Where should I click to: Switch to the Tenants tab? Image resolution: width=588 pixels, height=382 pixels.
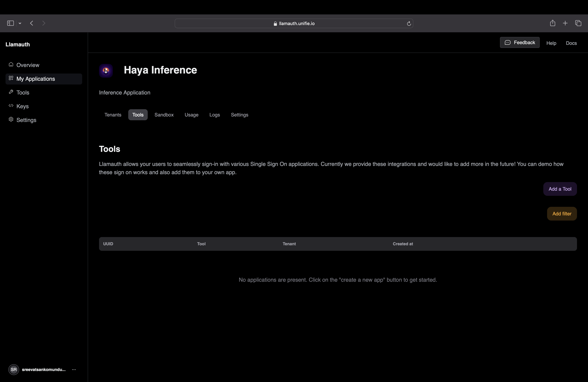point(113,115)
